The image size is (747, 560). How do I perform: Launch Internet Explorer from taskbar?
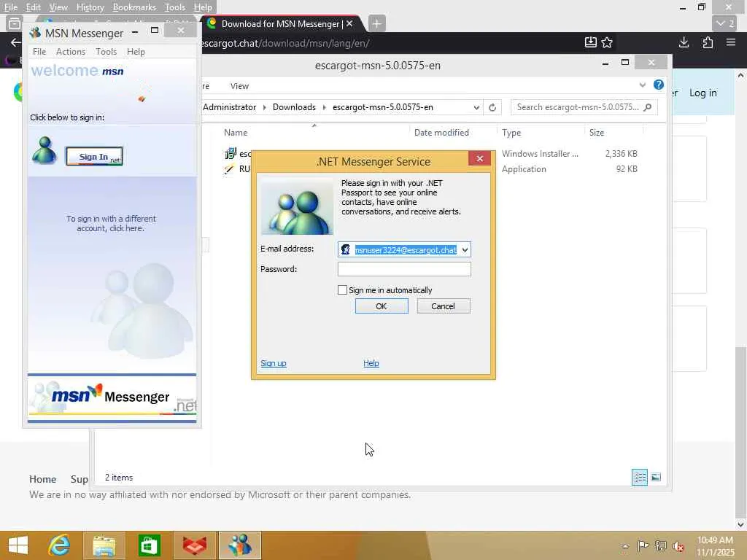tap(59, 545)
